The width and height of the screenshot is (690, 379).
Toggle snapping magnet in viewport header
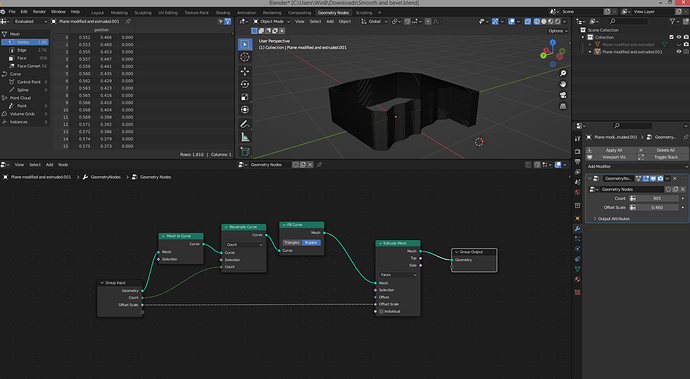pos(407,21)
